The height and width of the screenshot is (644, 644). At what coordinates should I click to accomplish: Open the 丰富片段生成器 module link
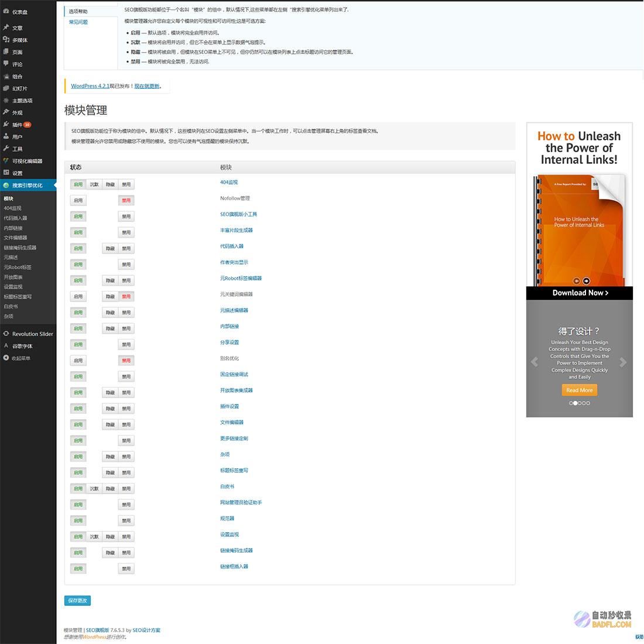pos(236,231)
